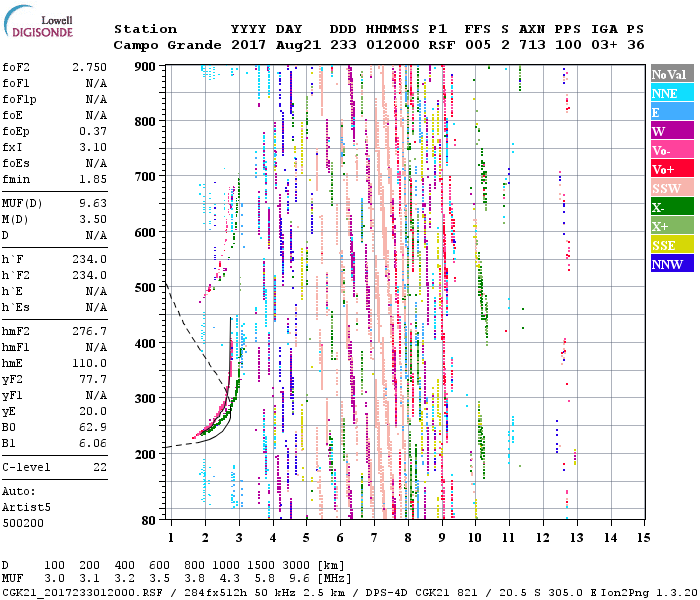Click the Vo- pink legend swatch
This screenshot has width=700, height=600.
(x=670, y=151)
